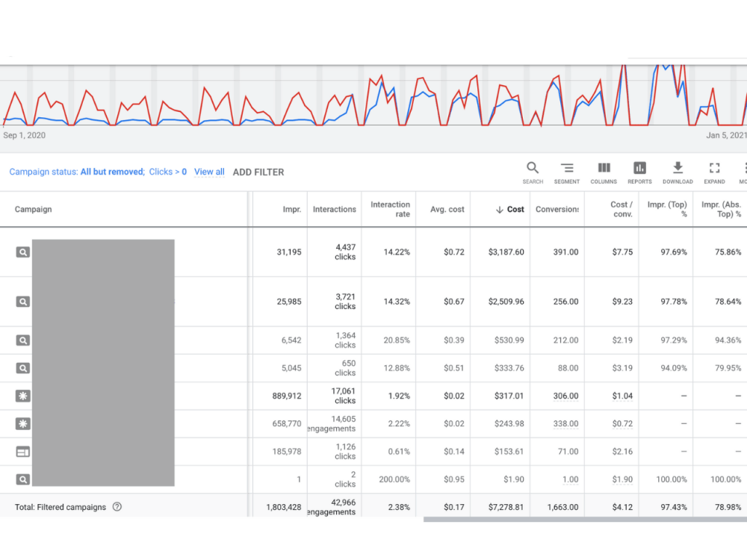Click the 889,912 impressions cell

(287, 396)
